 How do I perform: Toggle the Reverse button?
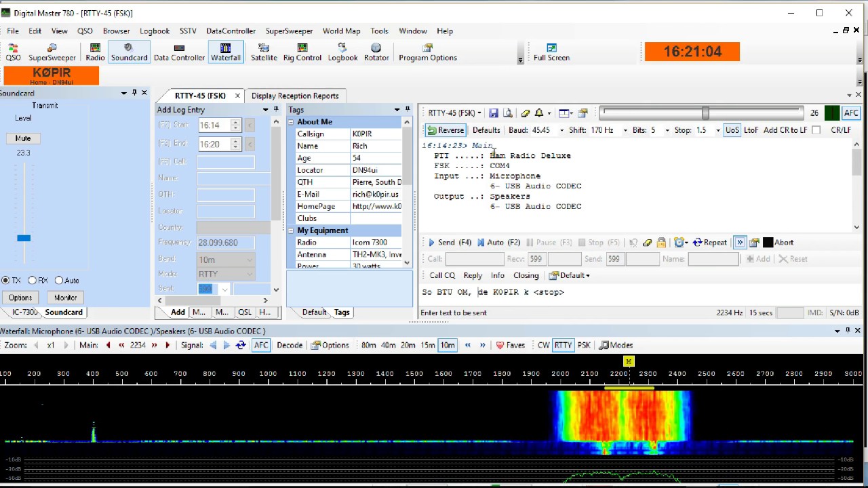point(446,130)
